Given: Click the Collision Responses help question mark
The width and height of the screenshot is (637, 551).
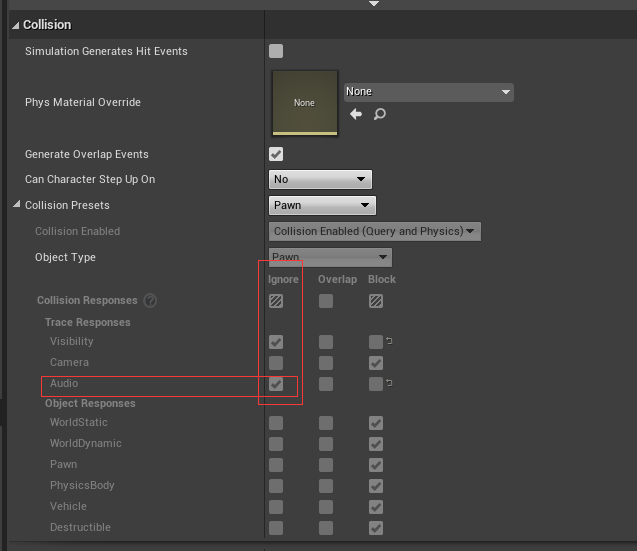Looking at the screenshot, I should point(150,301).
